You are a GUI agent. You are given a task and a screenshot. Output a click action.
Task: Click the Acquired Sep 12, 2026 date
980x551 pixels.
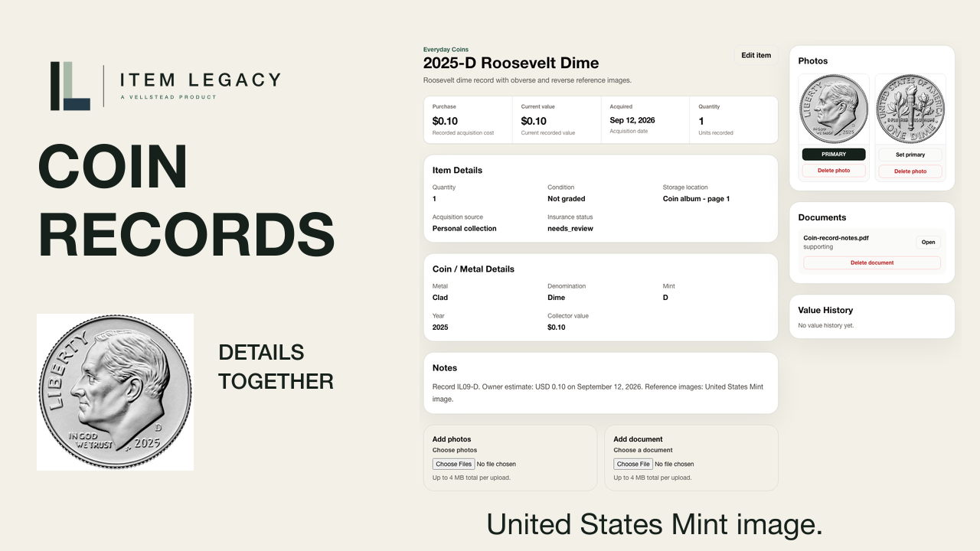(x=632, y=120)
